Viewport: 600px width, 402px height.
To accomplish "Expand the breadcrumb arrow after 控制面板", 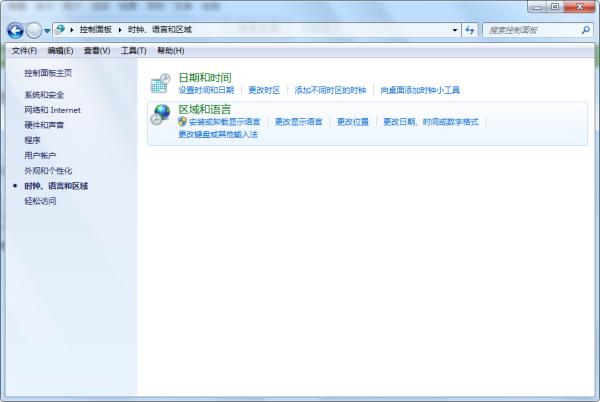I will (x=120, y=30).
